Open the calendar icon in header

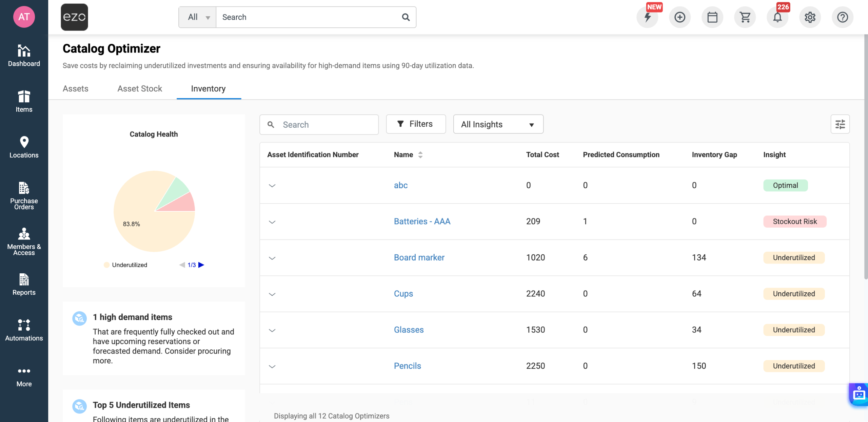[712, 17]
